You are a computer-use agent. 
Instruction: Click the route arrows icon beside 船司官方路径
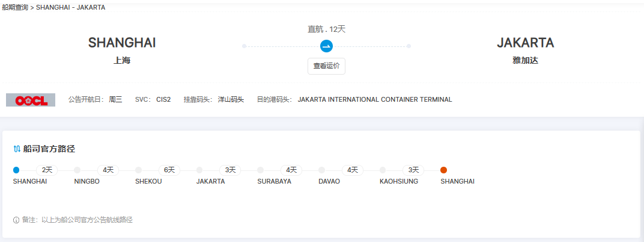pyautogui.click(x=17, y=149)
